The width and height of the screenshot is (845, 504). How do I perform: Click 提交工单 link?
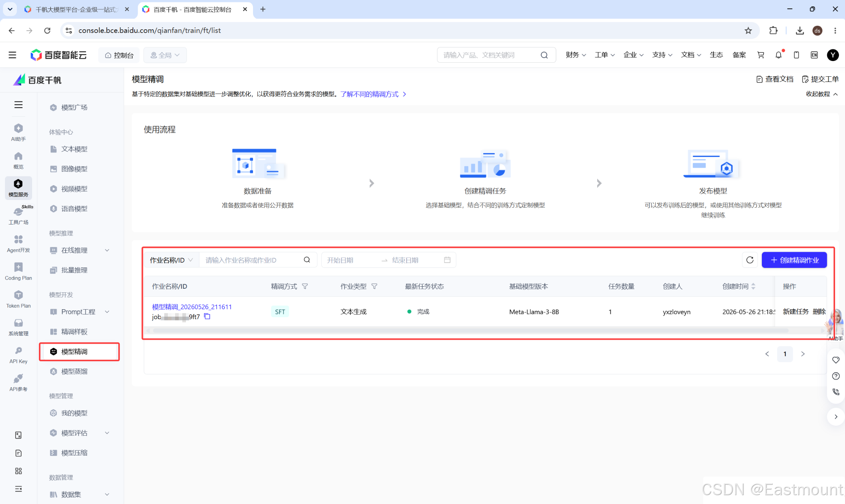[x=821, y=79]
